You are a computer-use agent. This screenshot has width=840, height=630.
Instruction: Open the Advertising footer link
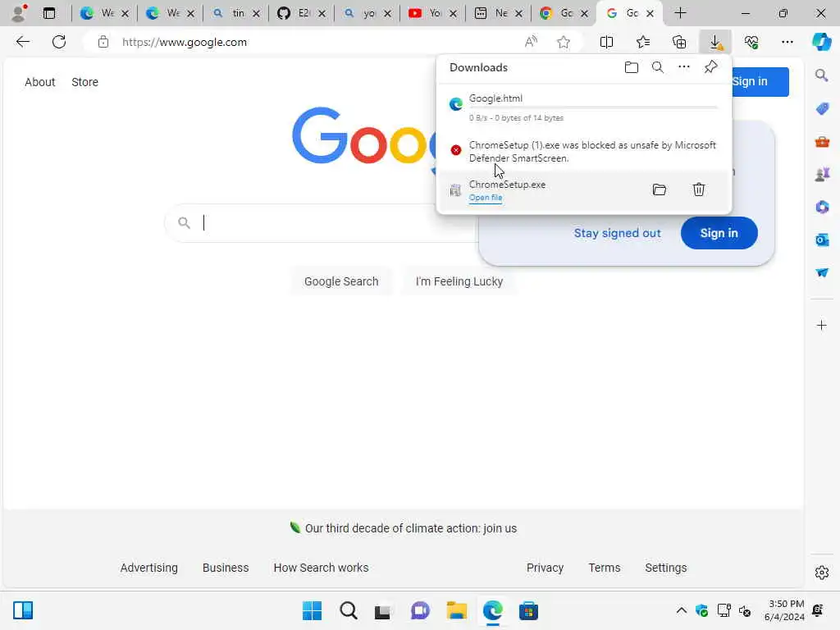click(x=149, y=568)
